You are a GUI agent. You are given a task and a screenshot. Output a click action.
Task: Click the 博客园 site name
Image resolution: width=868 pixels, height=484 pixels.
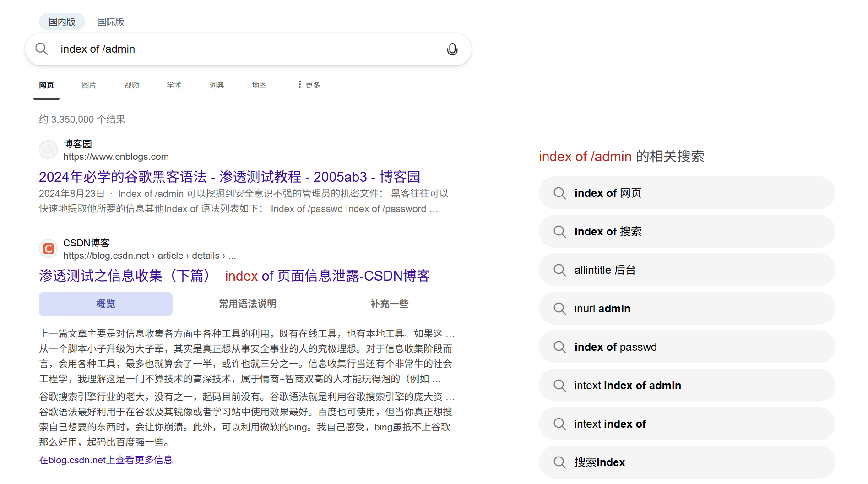pyautogui.click(x=77, y=144)
